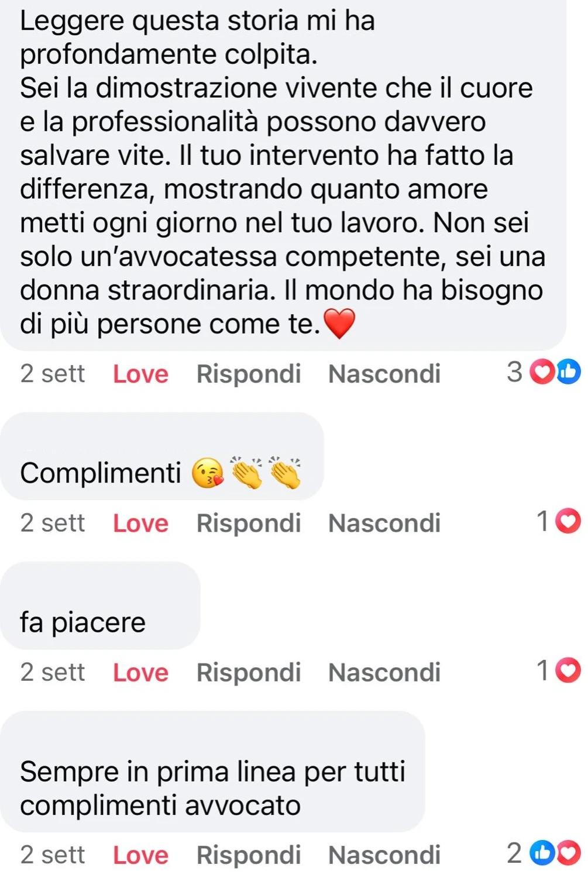This screenshot has height=878, width=588.
Task: Open the 'Sempre in prima linea per tutti' comment bubble
Action: 213,772
